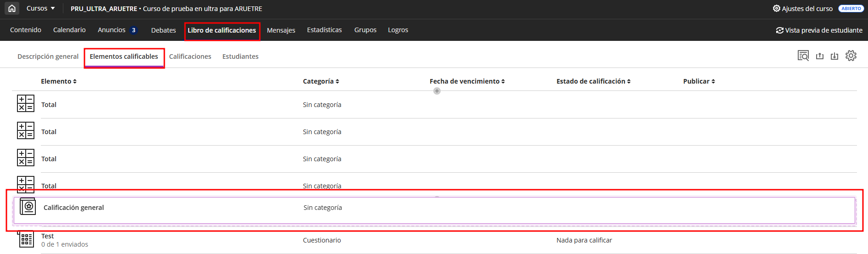
Task: Click the home icon in top bar
Action: (12, 8)
